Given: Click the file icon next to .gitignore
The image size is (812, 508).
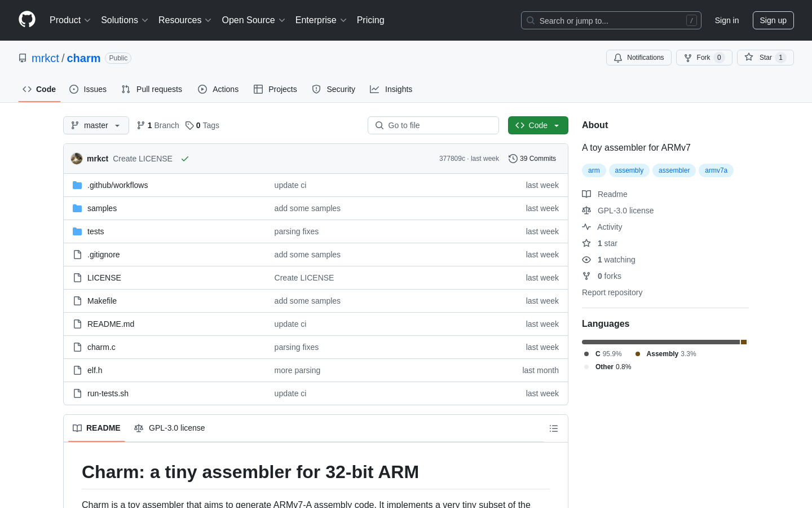Looking at the screenshot, I should click(77, 255).
